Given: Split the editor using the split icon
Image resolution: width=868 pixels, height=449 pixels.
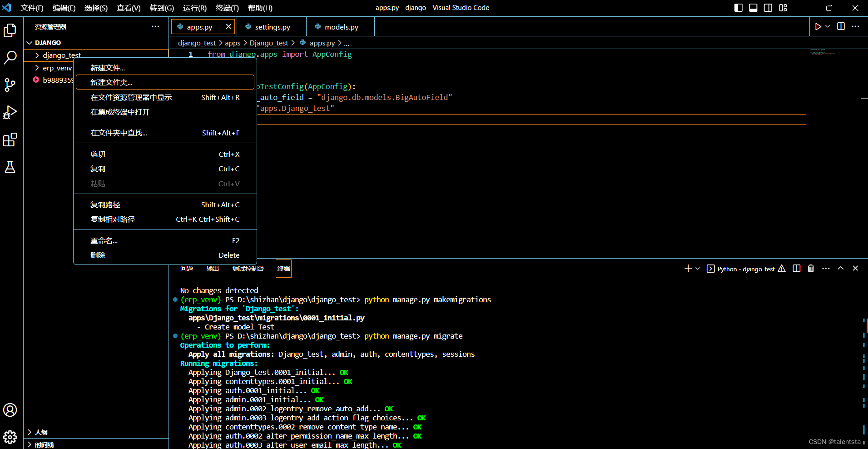Looking at the screenshot, I should [x=841, y=26].
